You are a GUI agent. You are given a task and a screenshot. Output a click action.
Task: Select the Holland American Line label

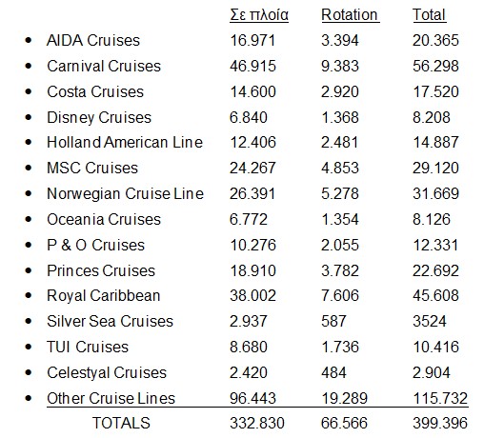click(x=125, y=143)
